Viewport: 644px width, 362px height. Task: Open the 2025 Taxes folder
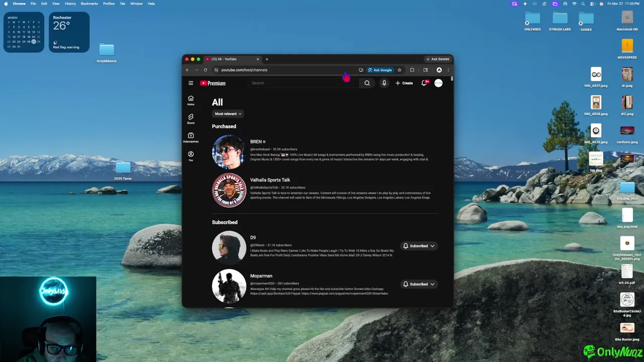[123, 170]
